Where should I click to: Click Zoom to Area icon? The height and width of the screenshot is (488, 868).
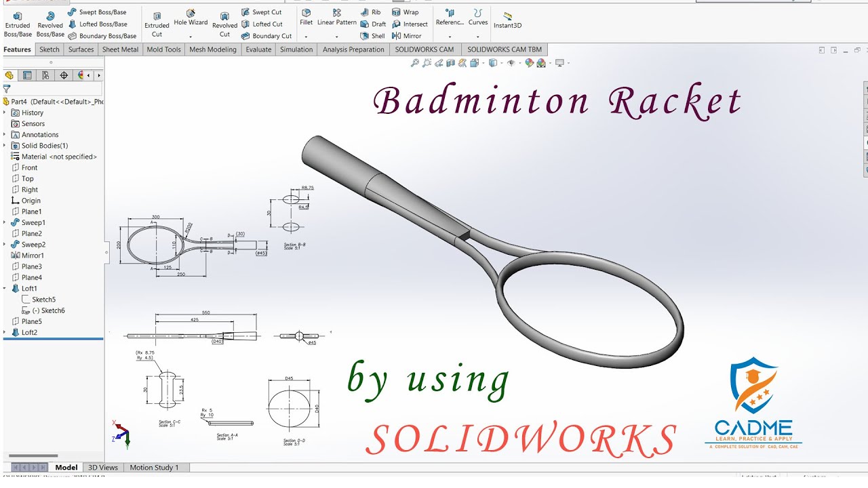[x=427, y=63]
